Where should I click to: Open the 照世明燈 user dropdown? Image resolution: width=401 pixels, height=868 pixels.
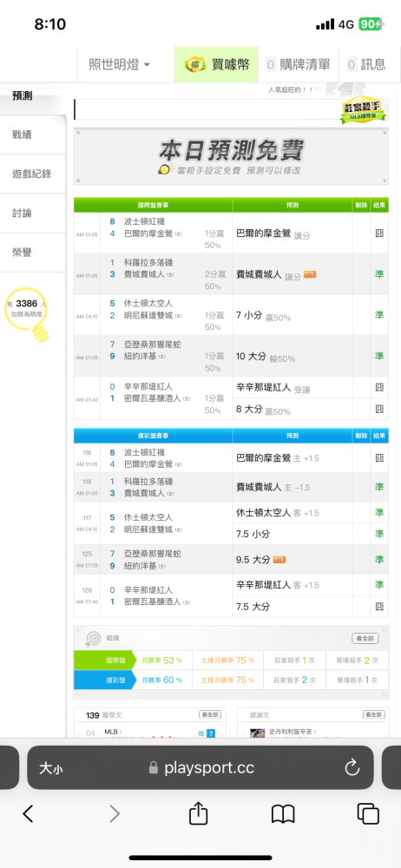(119, 64)
